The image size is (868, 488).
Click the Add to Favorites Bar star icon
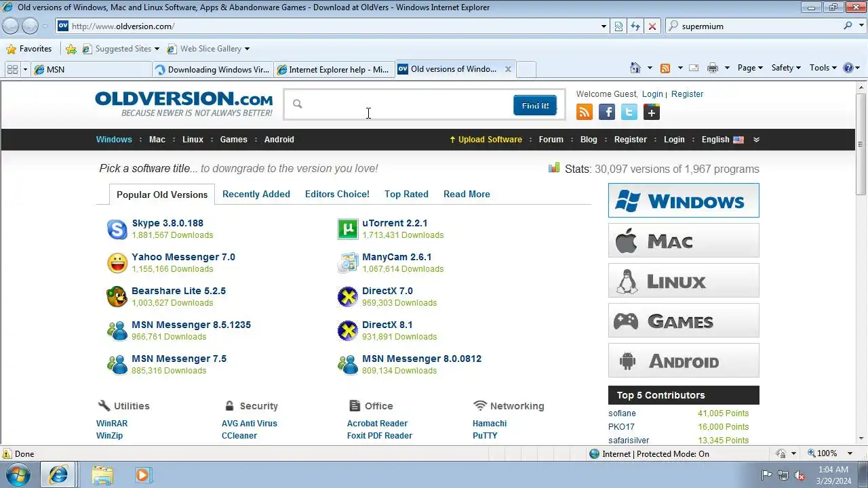click(x=71, y=49)
